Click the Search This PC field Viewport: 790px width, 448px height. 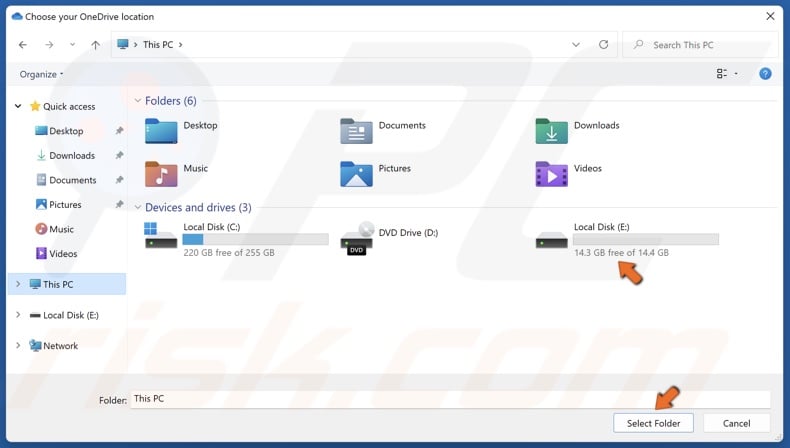pyautogui.click(x=700, y=45)
